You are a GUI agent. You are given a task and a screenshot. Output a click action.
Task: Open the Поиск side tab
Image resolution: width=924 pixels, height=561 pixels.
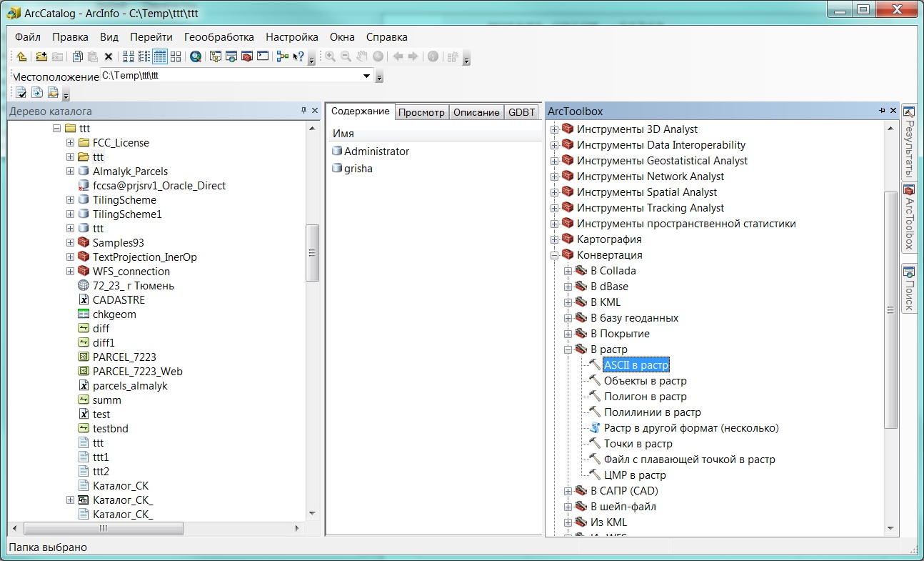(909, 289)
